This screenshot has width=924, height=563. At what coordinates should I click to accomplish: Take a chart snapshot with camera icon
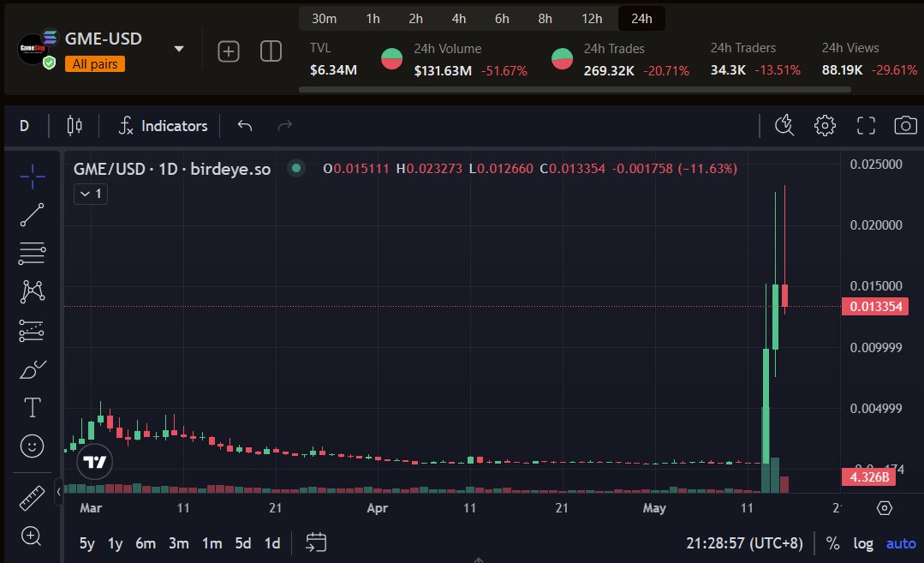pos(906,126)
